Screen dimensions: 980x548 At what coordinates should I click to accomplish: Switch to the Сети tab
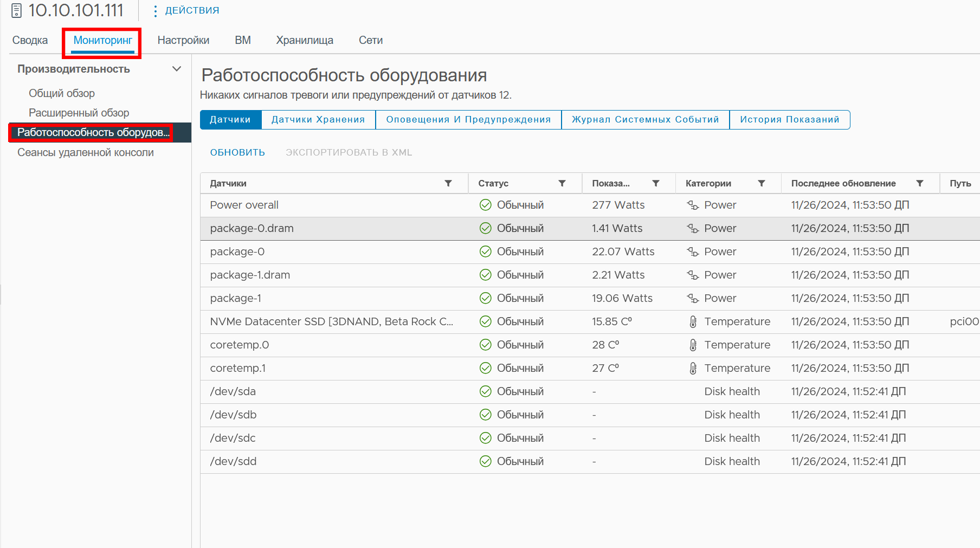pos(371,40)
